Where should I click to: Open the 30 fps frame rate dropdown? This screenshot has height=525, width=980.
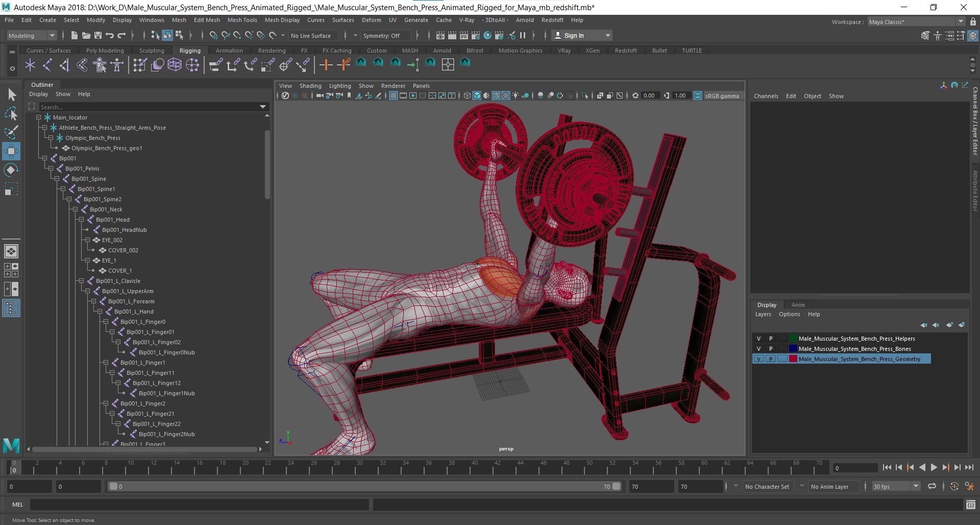(x=895, y=487)
